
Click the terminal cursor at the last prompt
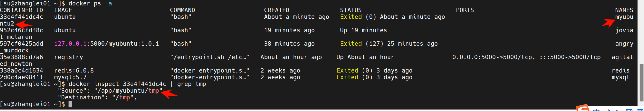[x=70, y=104]
